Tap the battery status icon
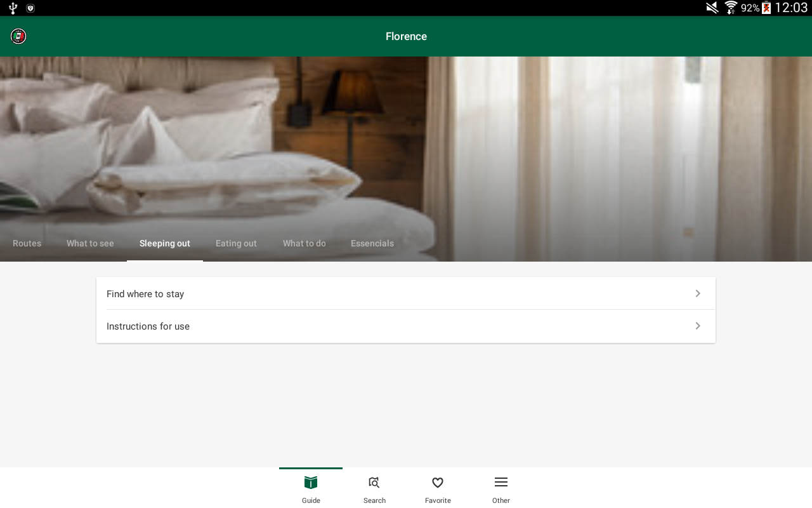 [766, 8]
